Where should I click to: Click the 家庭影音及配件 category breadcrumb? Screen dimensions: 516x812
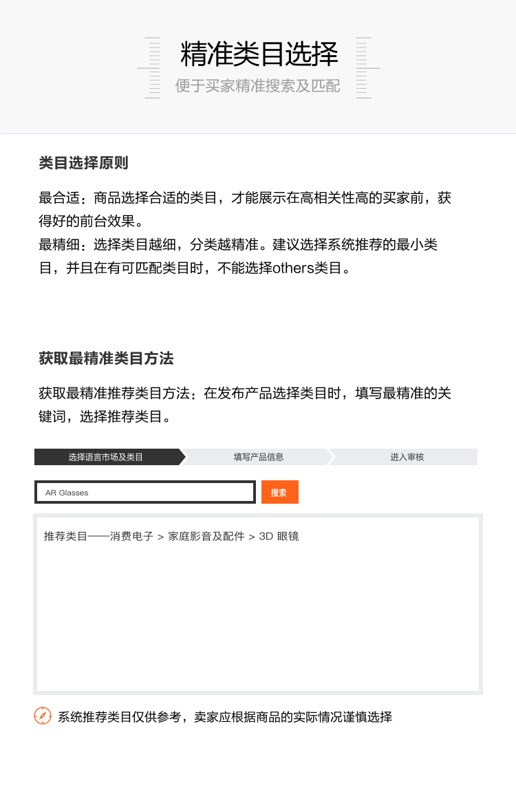tap(206, 537)
